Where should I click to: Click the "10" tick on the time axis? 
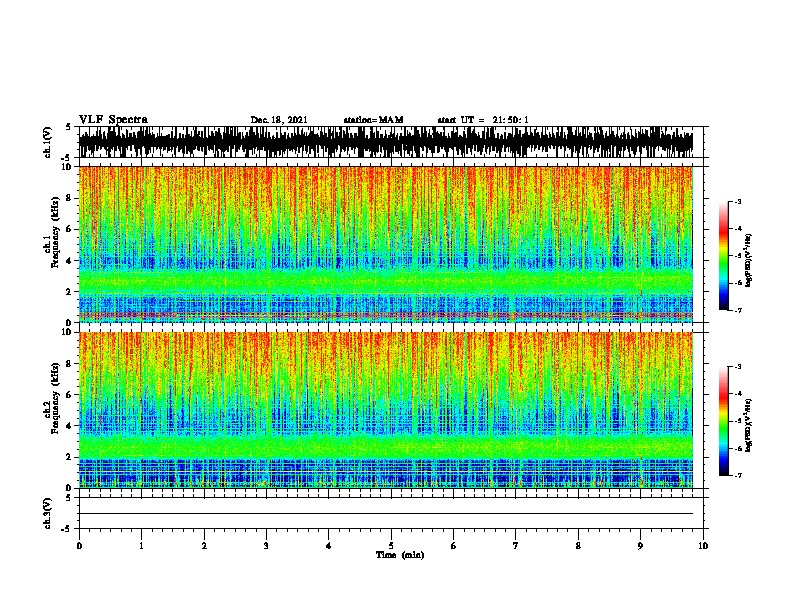click(x=703, y=546)
